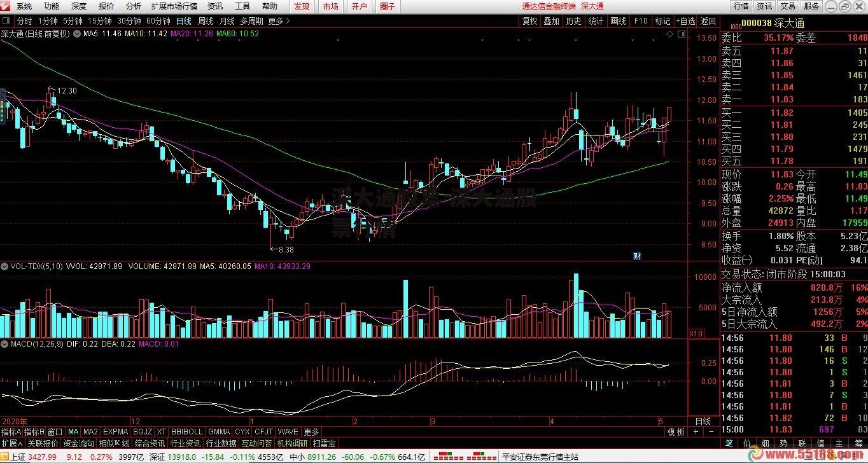Click the 财 marker on the chart
Viewport: 868px width, 463px height.
coord(636,256)
